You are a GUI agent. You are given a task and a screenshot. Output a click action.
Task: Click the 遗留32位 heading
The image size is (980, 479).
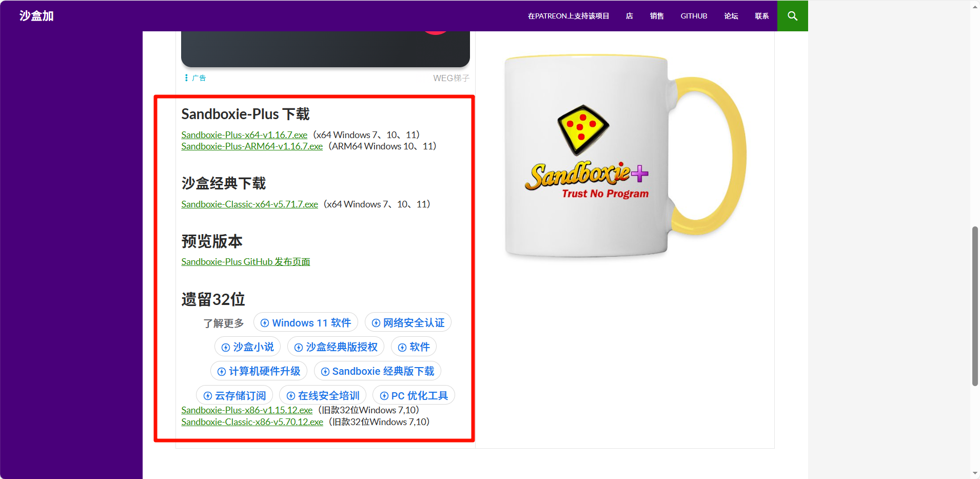[x=213, y=299]
